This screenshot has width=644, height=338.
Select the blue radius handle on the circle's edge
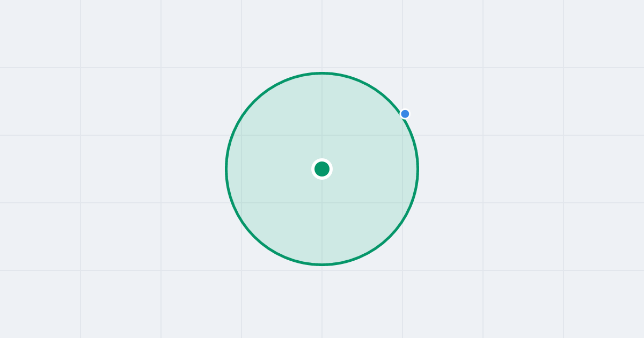coord(405,114)
